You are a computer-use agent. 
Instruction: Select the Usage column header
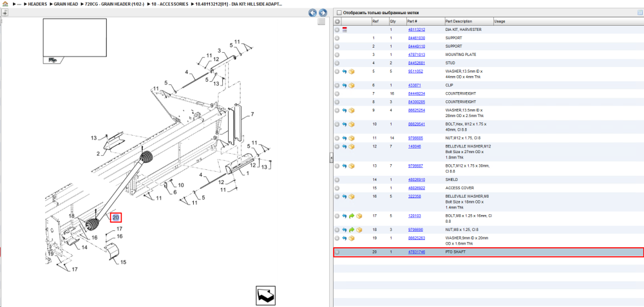pyautogui.click(x=500, y=21)
